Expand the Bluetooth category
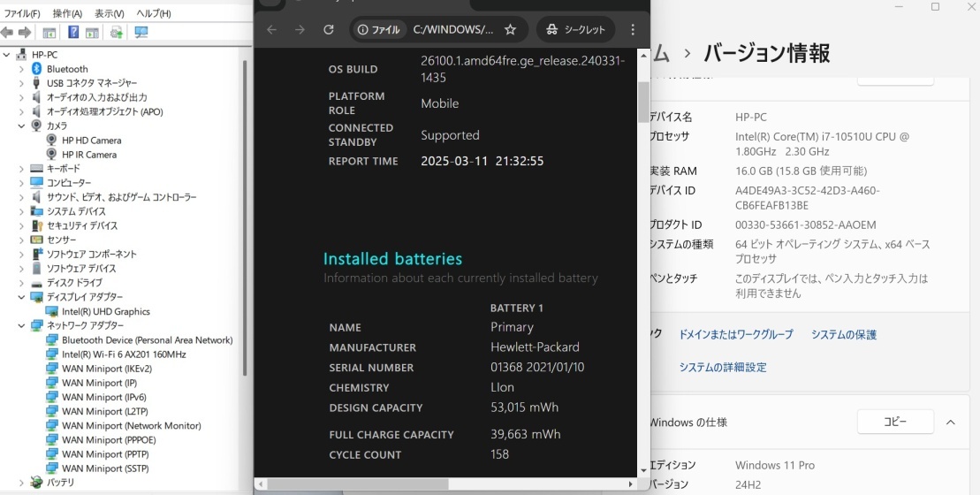Image resolution: width=980 pixels, height=495 pixels. tap(21, 69)
